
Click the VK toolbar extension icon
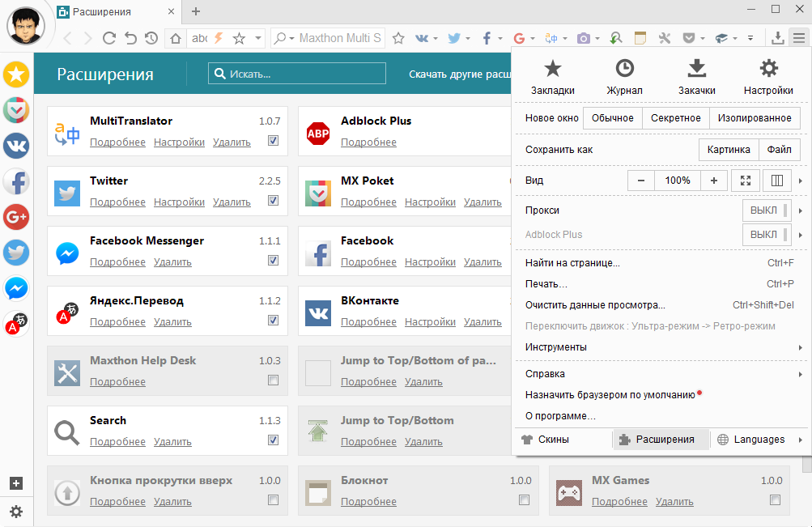click(422, 38)
